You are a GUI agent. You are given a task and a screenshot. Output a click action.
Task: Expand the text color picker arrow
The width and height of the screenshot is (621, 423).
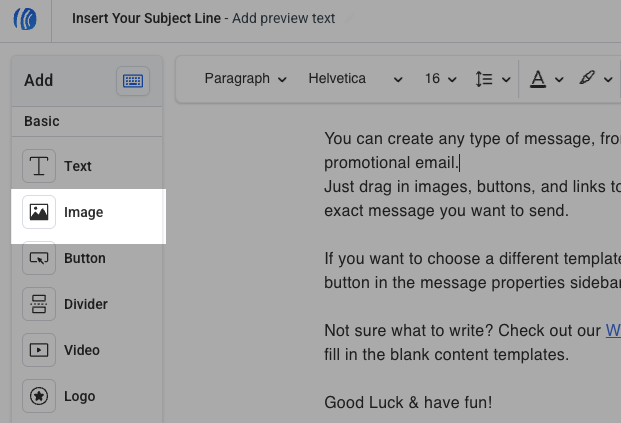tap(559, 79)
